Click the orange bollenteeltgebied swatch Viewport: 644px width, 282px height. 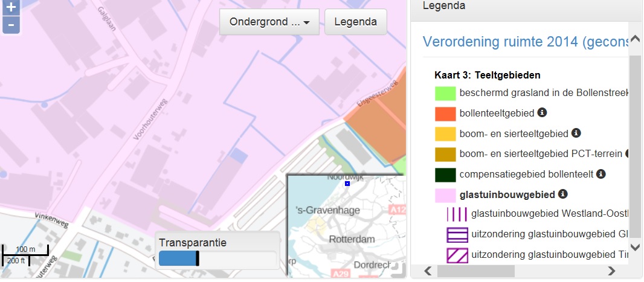coord(445,114)
